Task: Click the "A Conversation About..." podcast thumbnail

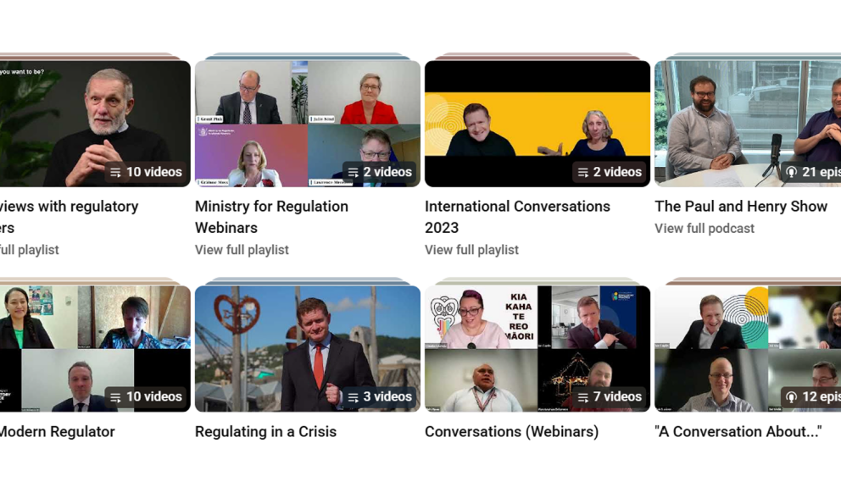Action: tap(746, 347)
